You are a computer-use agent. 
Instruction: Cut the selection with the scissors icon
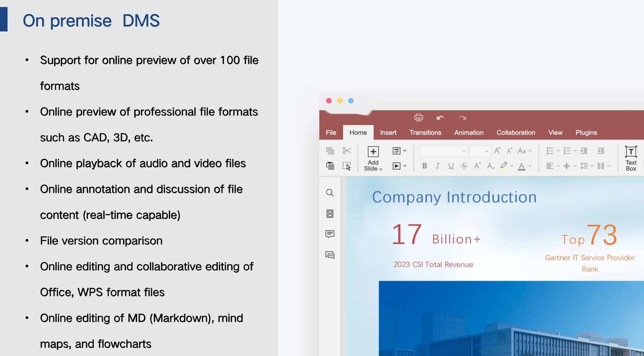coord(347,151)
